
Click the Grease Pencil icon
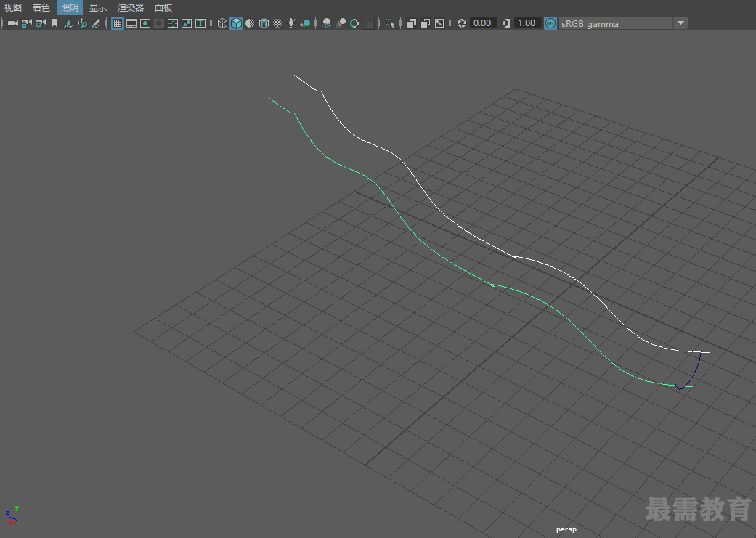[95, 23]
